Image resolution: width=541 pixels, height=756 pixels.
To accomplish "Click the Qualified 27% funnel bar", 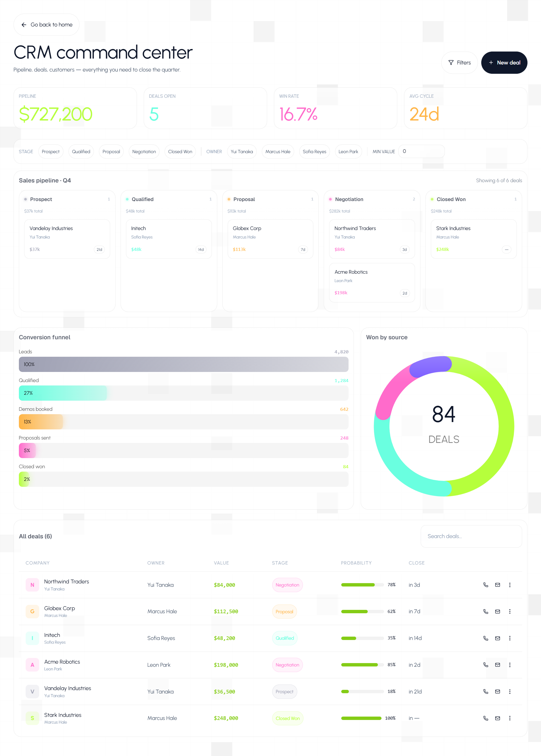I will pyautogui.click(x=63, y=393).
